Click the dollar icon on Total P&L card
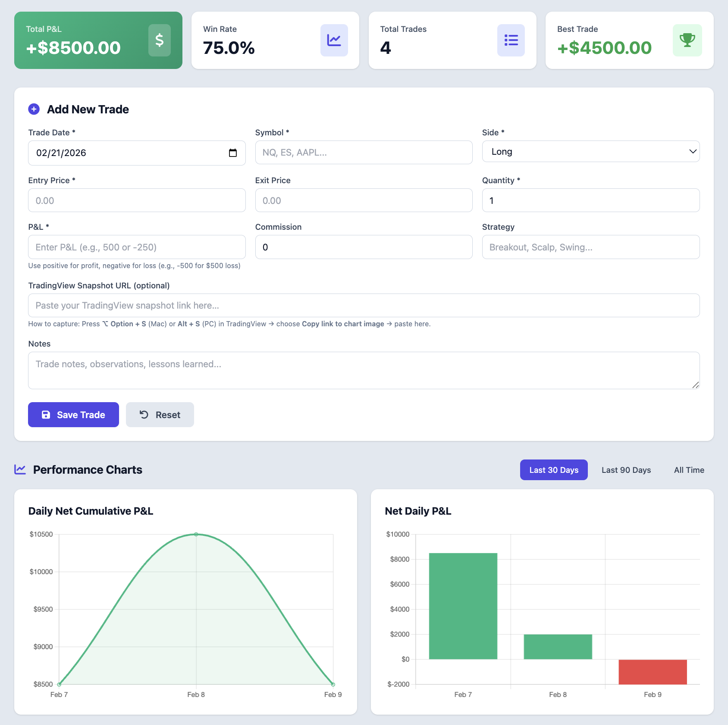The height and width of the screenshot is (725, 728). [x=160, y=40]
